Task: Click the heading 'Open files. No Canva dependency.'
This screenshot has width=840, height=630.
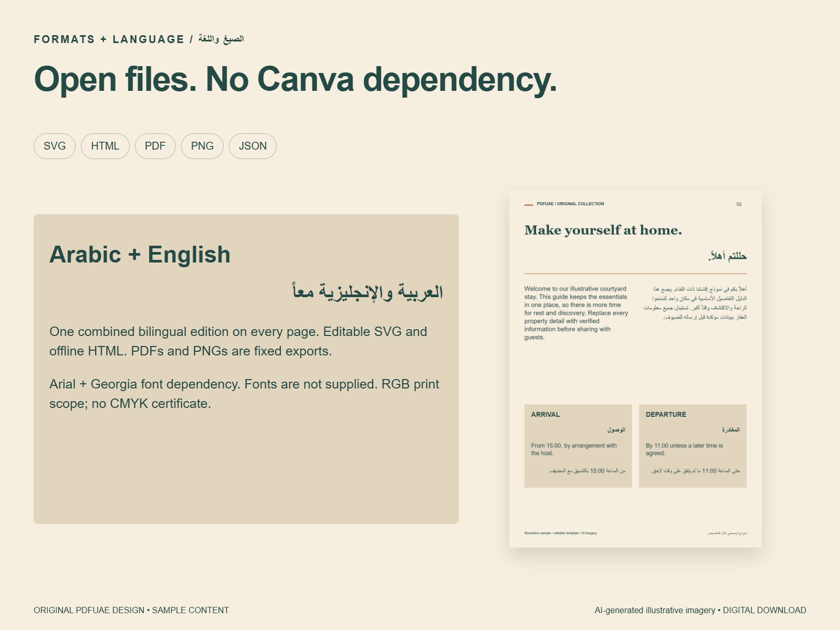Action: (x=296, y=79)
